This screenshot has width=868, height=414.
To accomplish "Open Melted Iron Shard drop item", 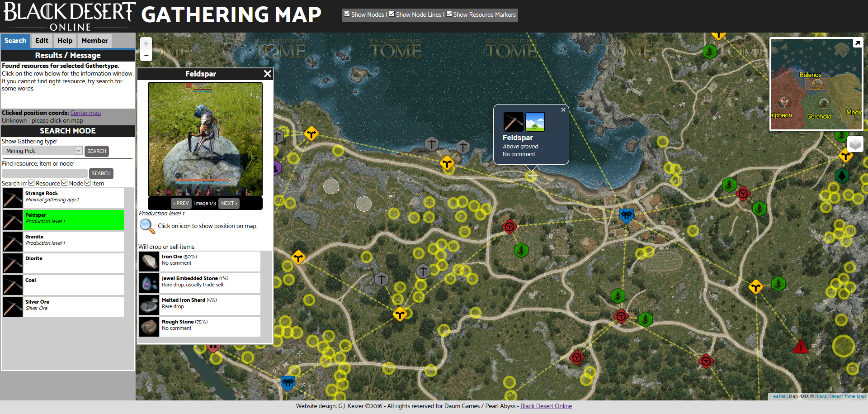I will pos(200,305).
